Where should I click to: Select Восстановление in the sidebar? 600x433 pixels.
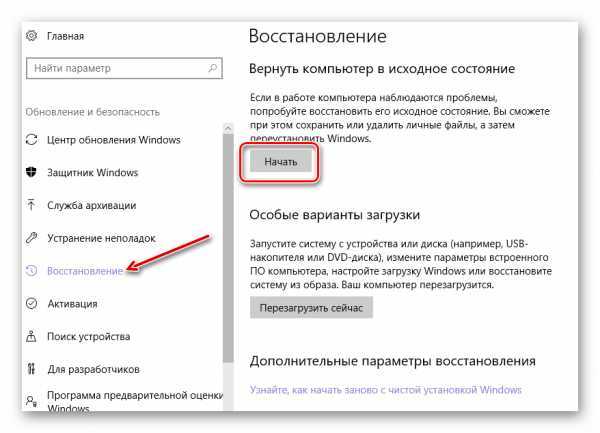pyautogui.click(x=85, y=271)
